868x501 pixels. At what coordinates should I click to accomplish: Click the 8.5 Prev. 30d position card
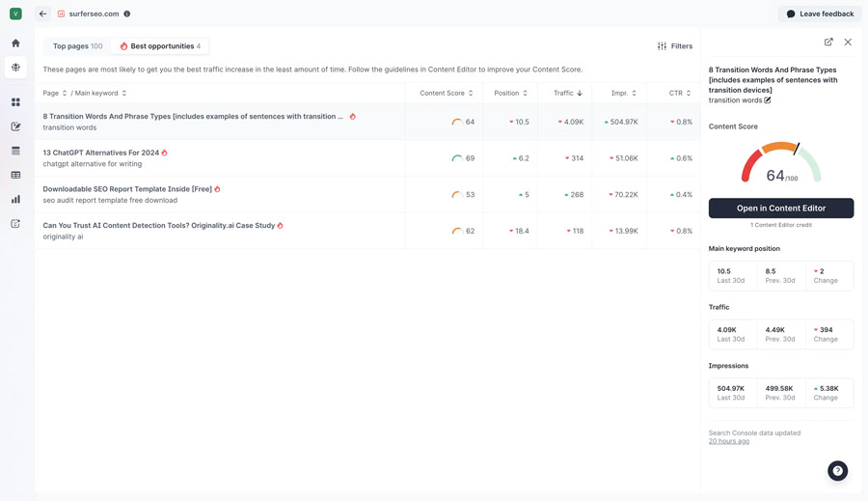tap(780, 276)
